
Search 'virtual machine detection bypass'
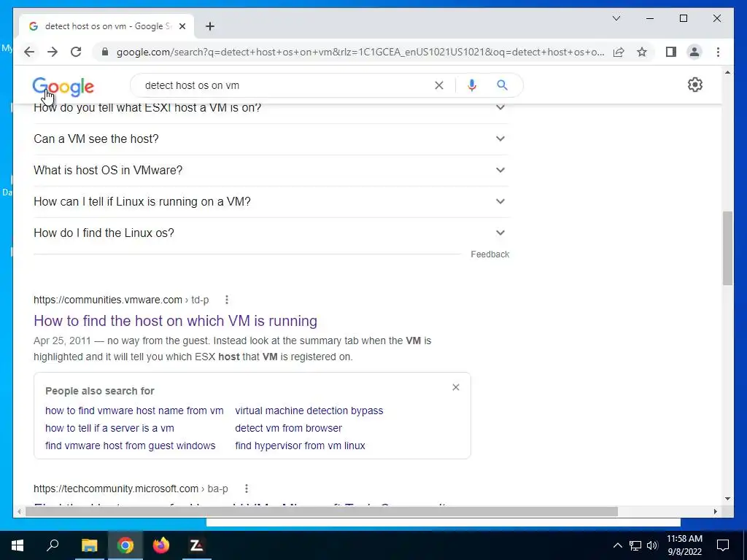309,411
